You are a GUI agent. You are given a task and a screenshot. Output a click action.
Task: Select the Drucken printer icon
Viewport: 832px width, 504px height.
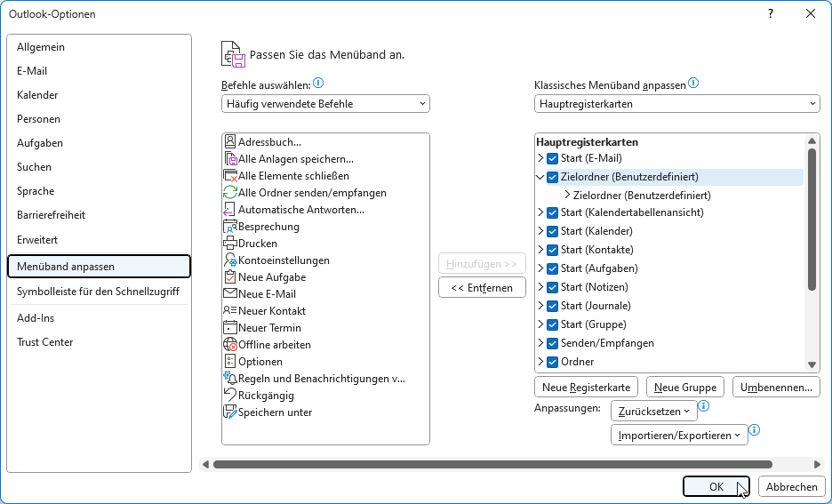coord(230,244)
